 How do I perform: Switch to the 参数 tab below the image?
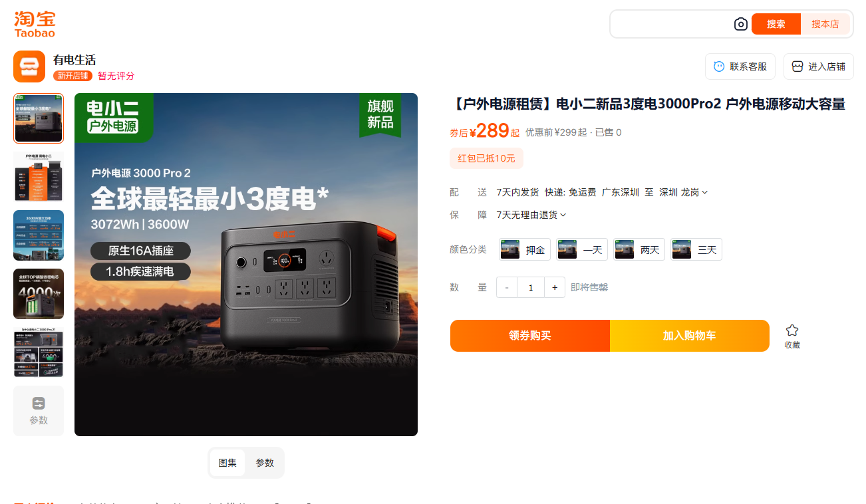[x=265, y=463]
